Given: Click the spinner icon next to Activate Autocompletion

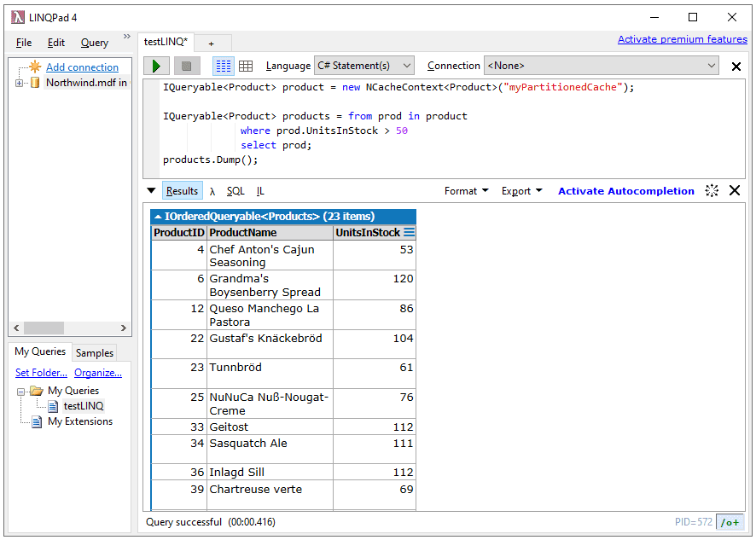Looking at the screenshot, I should pyautogui.click(x=712, y=190).
